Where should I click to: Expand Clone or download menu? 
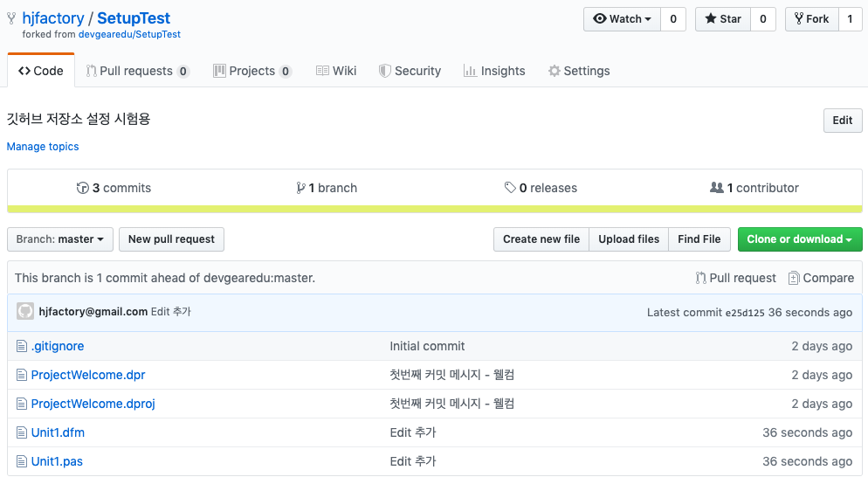(x=799, y=239)
